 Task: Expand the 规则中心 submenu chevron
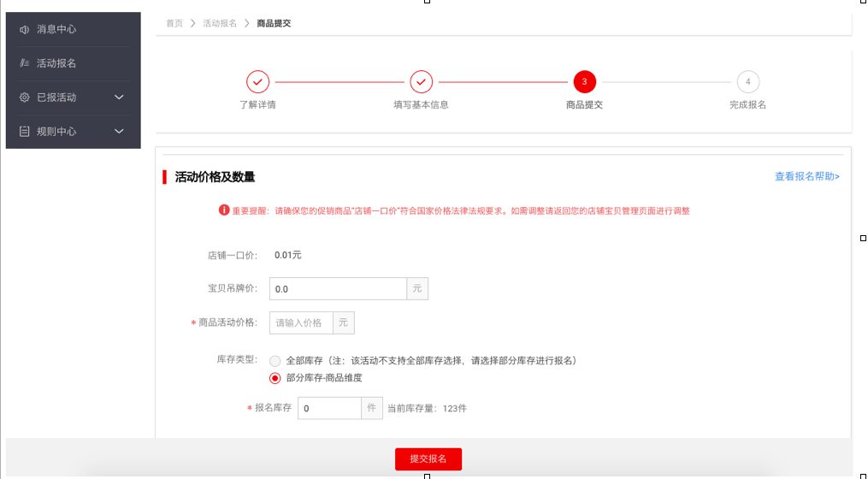tap(119, 132)
